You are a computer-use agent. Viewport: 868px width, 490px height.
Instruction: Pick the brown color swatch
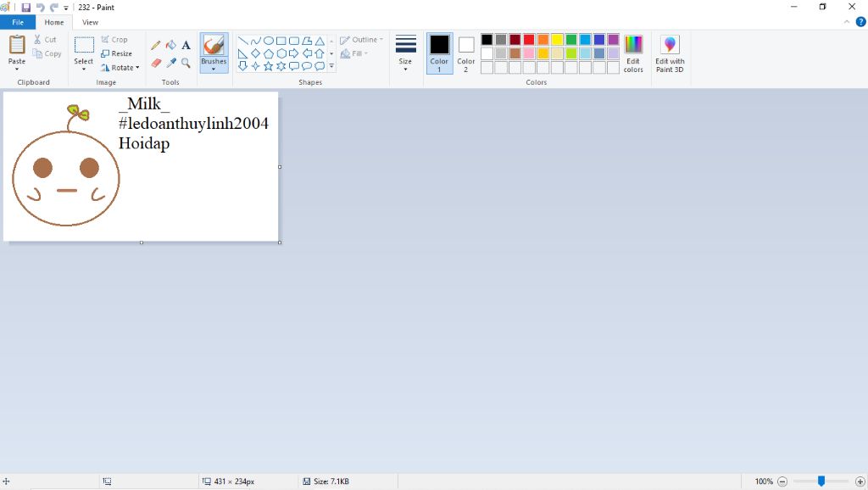click(x=515, y=53)
